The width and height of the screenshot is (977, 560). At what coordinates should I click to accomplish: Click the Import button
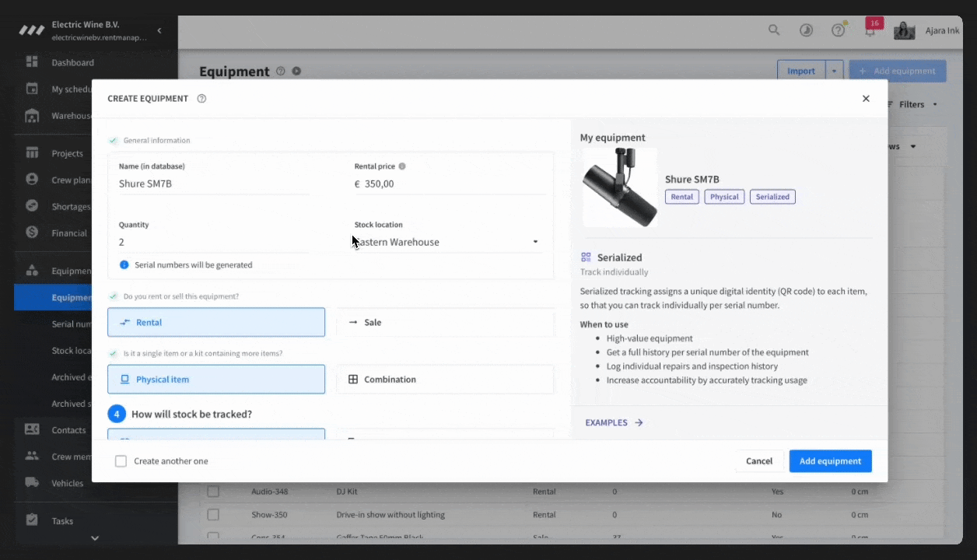click(801, 71)
